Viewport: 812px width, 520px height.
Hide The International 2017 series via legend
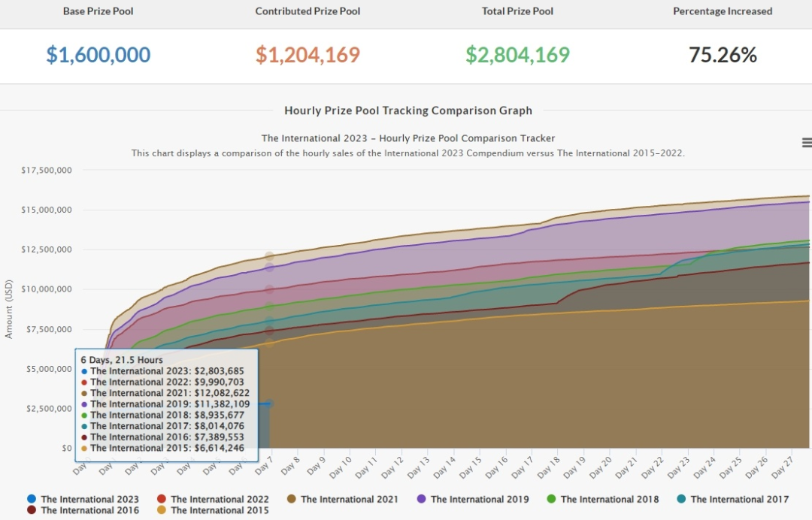pyautogui.click(x=733, y=499)
